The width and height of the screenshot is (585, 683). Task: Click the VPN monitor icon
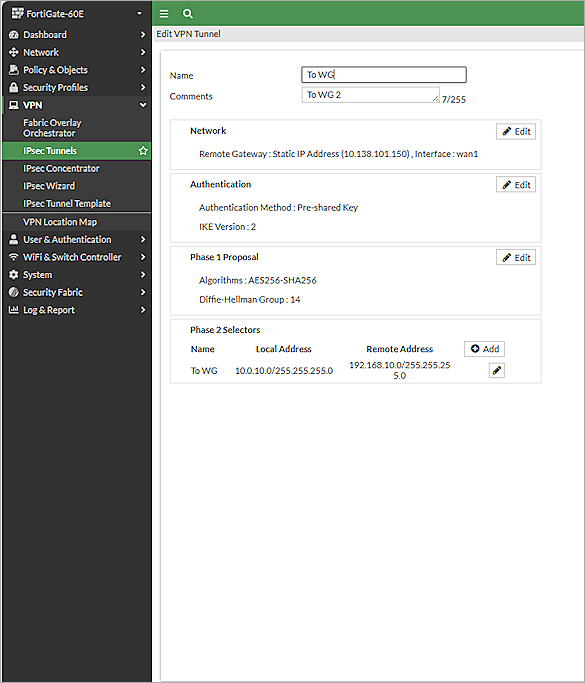[14, 105]
